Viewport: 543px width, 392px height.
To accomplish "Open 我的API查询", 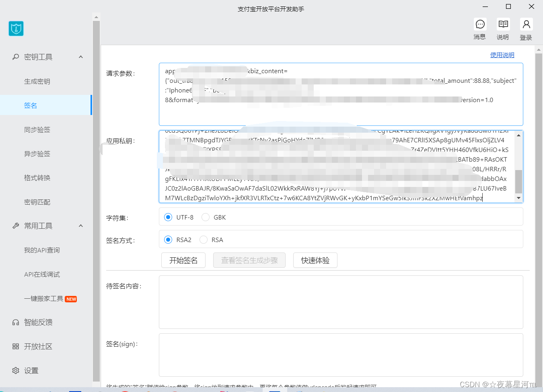I will point(42,250).
